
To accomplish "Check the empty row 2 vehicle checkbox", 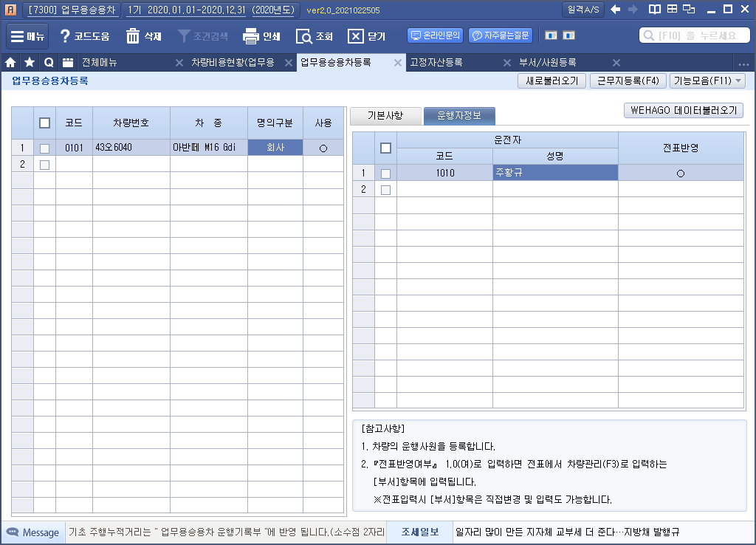I will click(44, 165).
